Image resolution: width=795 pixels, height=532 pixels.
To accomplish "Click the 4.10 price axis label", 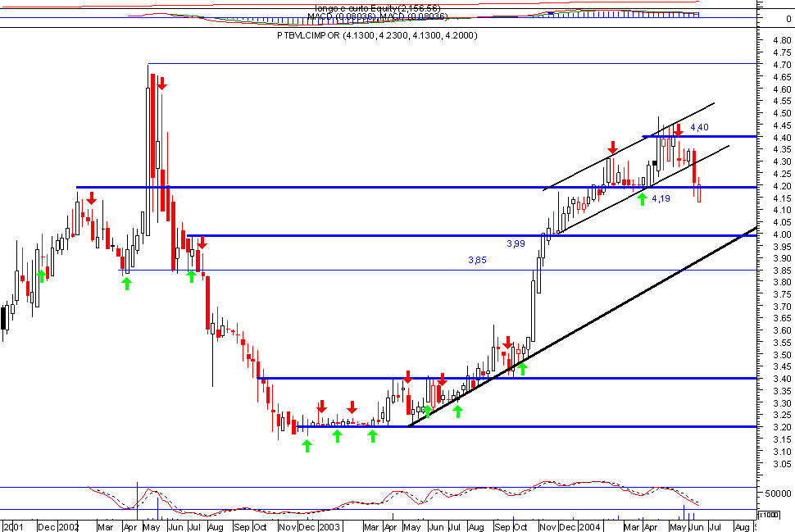I will point(782,210).
